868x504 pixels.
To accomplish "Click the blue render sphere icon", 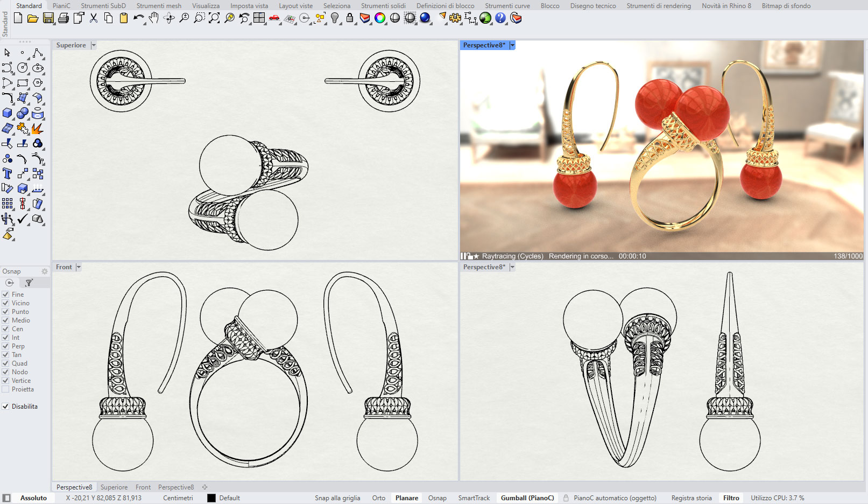I will click(x=425, y=18).
